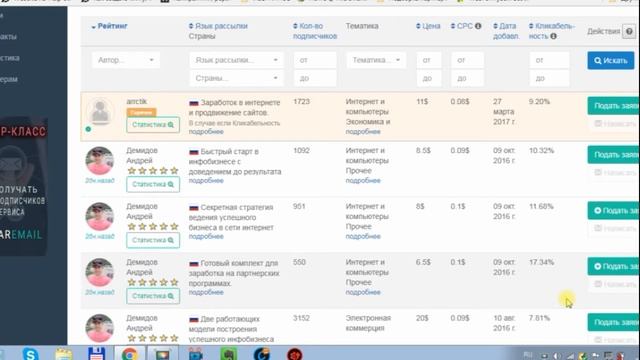
Task: Click Демидов Андрей avatar in 550 subscribers row
Action: pos(100,273)
